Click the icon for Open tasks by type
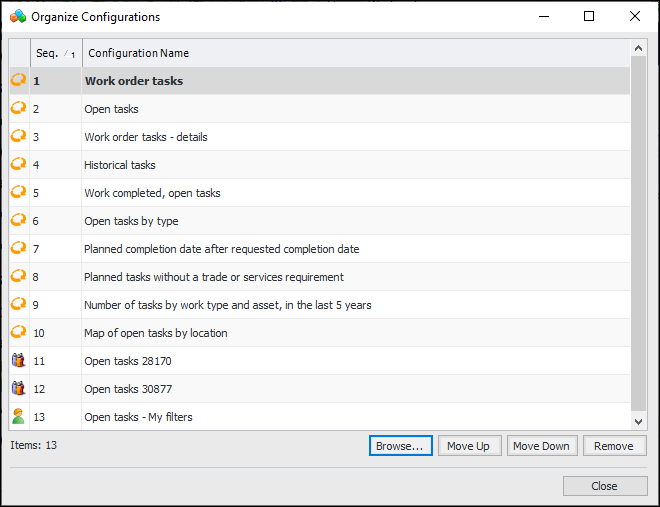The image size is (660, 507). click(x=18, y=221)
